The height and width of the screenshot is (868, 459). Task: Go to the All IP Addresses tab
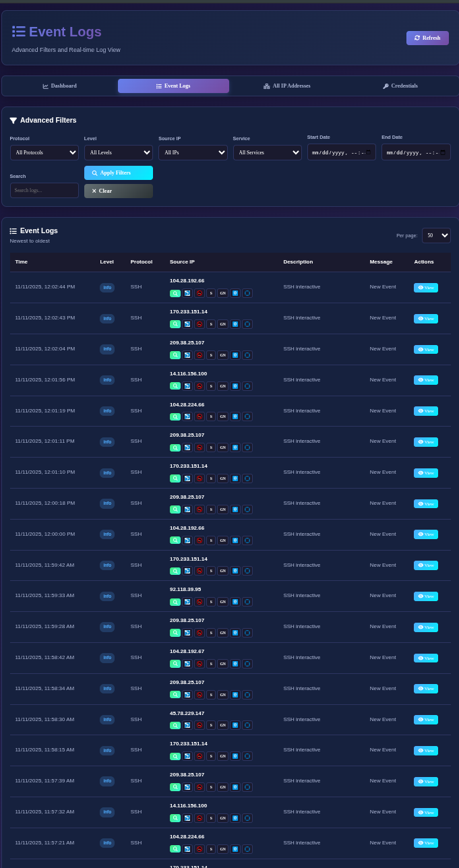click(287, 86)
